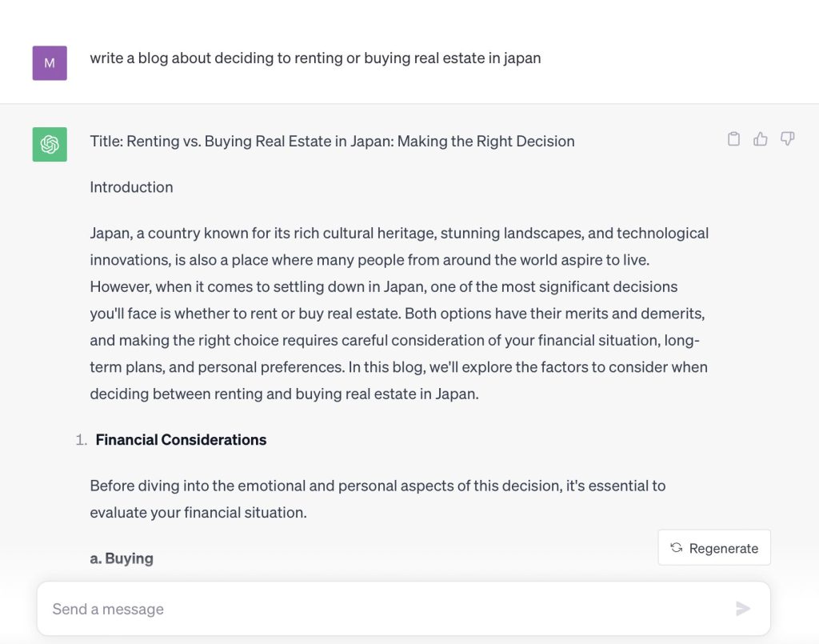This screenshot has width=819, height=644.
Task: Click the send message arrow icon
Action: click(743, 609)
